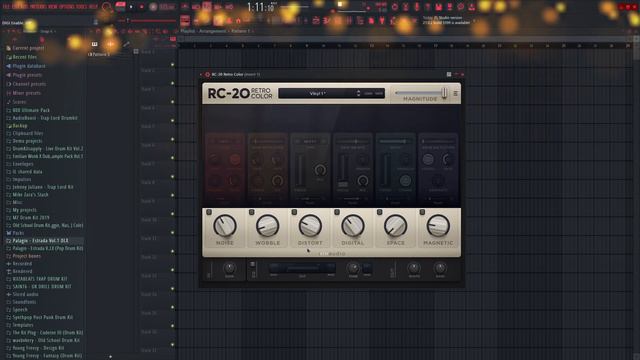
Task: Click the microphone icon in top toolbar
Action: pos(416,7)
